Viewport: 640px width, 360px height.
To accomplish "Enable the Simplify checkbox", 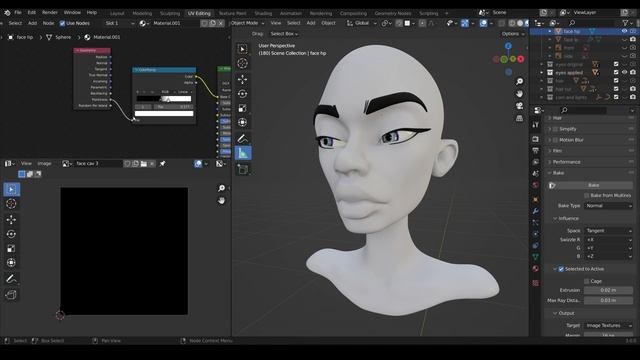I will coord(555,129).
